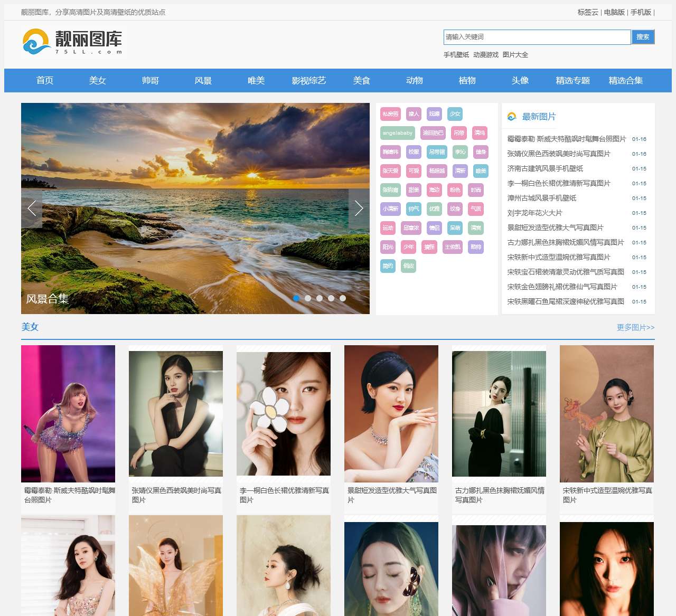The image size is (676, 616).
Task: Switch to 电脑版 in the top bar
Action: click(x=614, y=12)
